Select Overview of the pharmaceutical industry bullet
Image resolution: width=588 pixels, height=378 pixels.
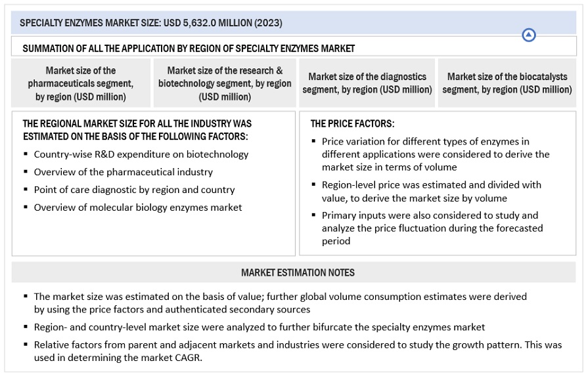(124, 172)
